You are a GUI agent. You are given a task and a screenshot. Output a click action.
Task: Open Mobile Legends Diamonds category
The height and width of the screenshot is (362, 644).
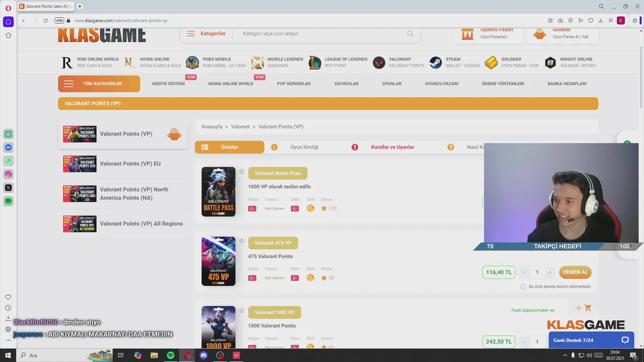tap(277, 62)
